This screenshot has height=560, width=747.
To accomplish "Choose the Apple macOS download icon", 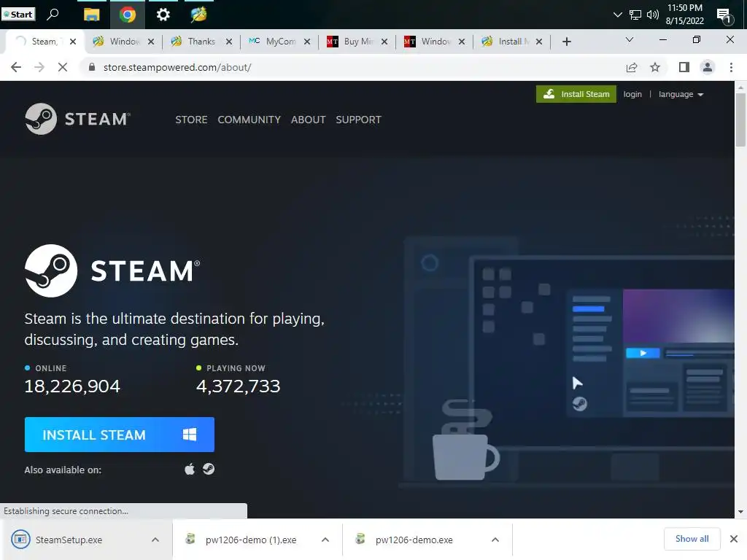I will [x=190, y=469].
